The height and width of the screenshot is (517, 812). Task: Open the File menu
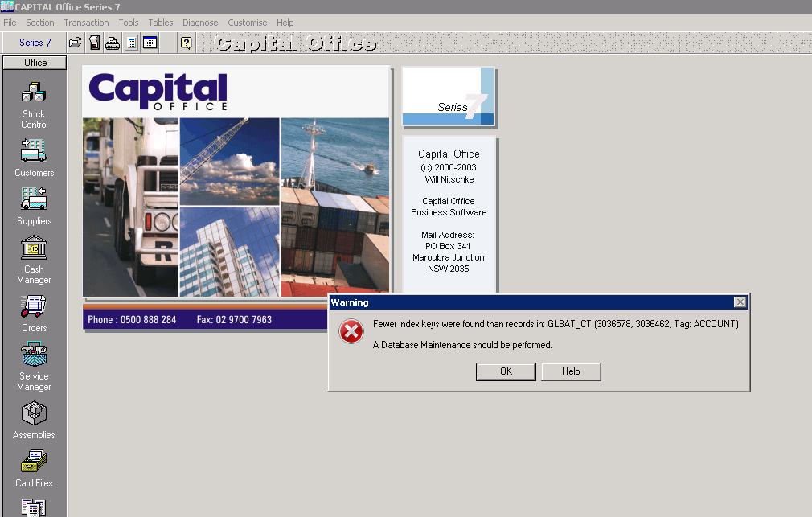[10, 23]
